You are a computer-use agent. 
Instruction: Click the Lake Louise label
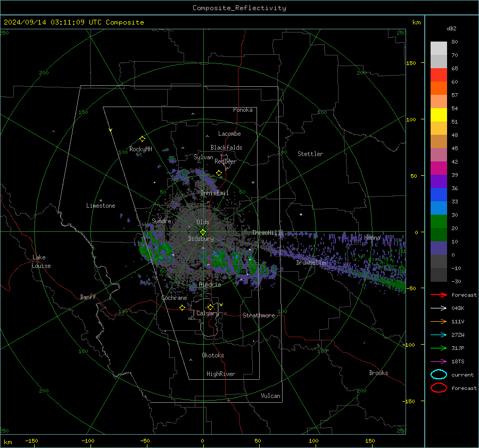click(x=41, y=262)
